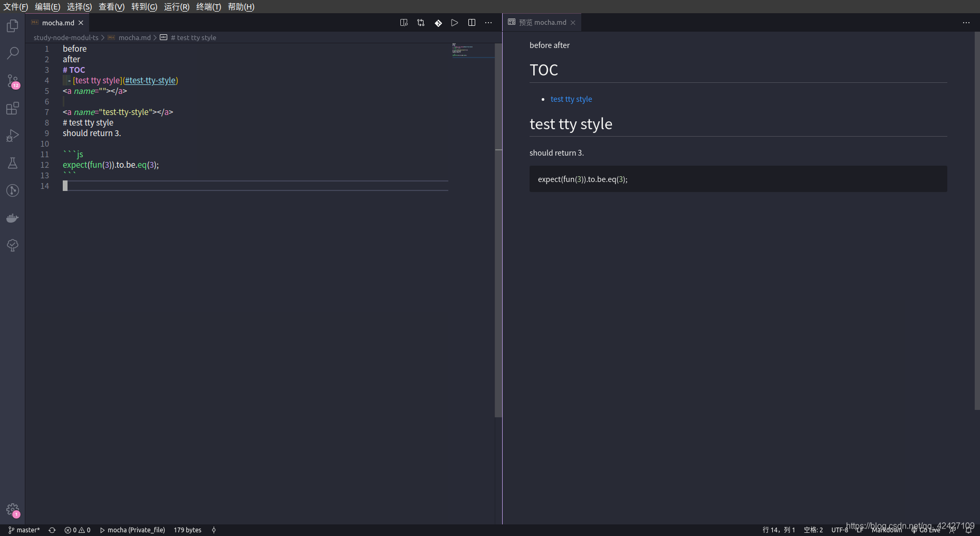Run mocha (Private_file) from status bar
Screen dimensions: 980x536
(132, 530)
